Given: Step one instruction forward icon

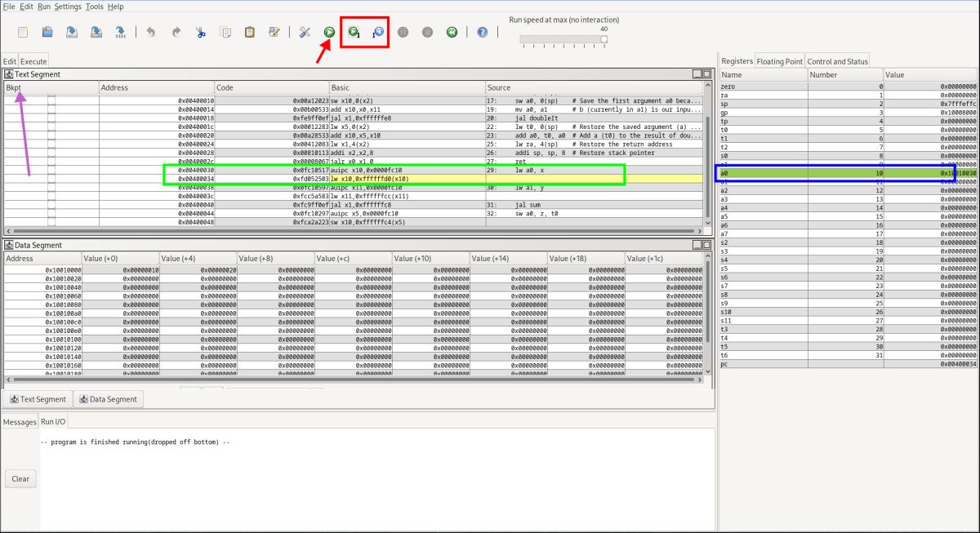Looking at the screenshot, I should pyautogui.click(x=354, y=32).
